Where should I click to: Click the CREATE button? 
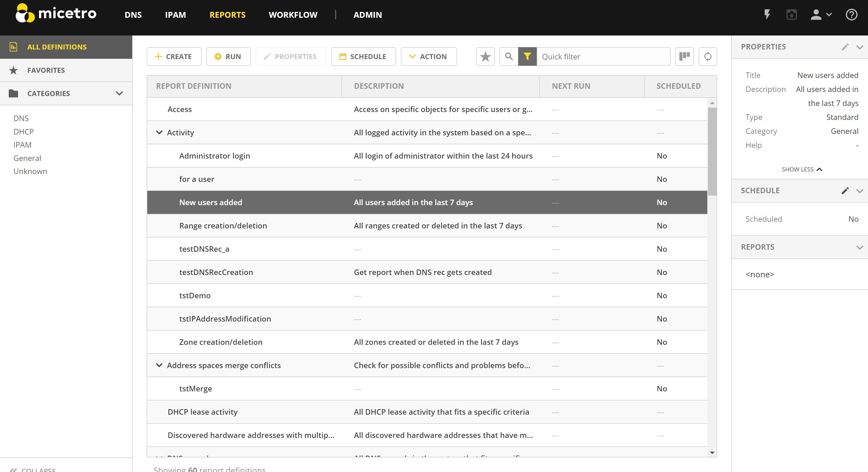click(x=174, y=56)
